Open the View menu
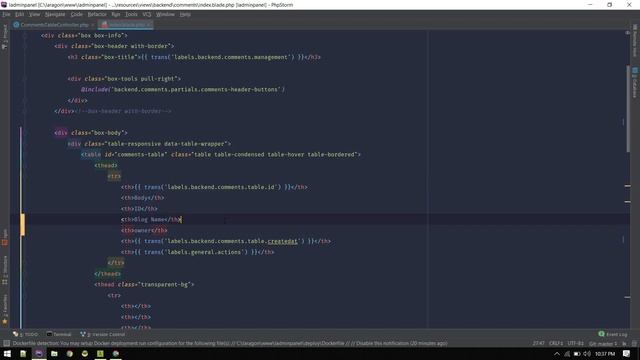 (x=34, y=14)
